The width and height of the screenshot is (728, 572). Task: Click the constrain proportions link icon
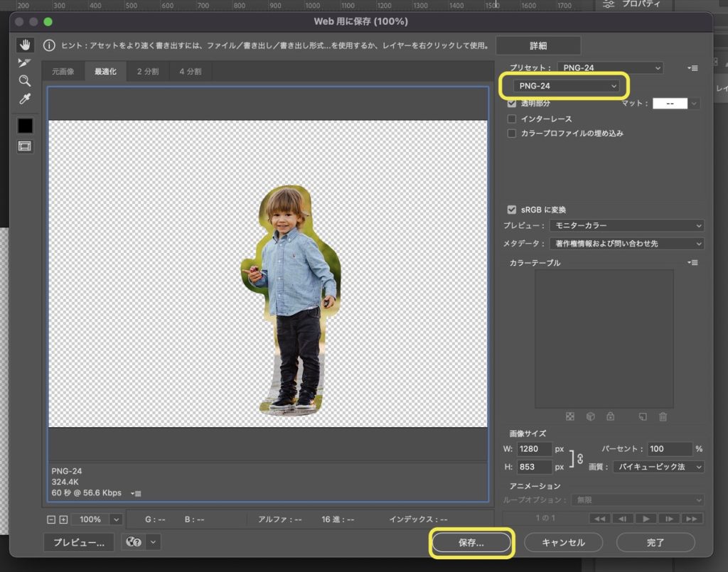[580, 459]
